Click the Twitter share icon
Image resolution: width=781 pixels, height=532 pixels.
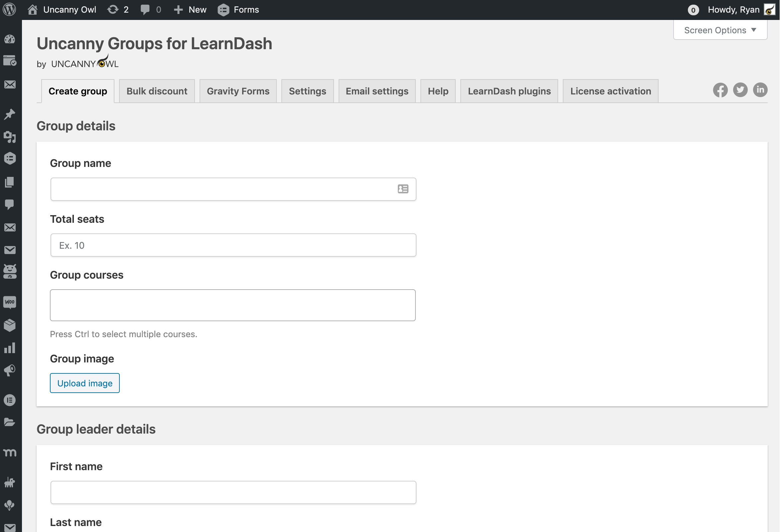pos(741,90)
